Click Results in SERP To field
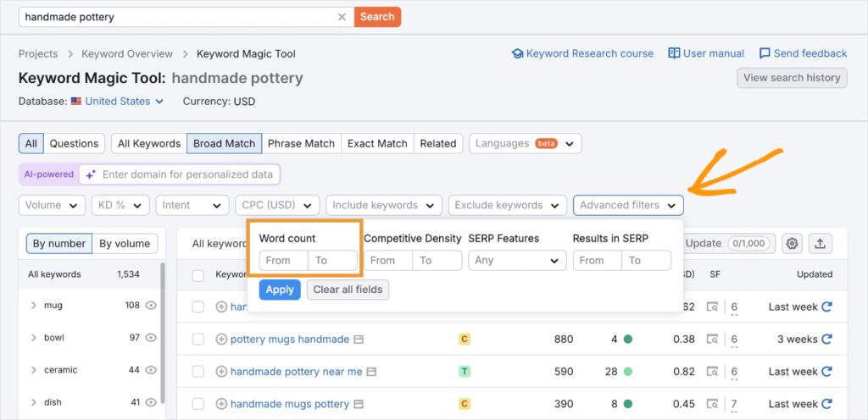The height and width of the screenshot is (420, 868). tap(647, 260)
